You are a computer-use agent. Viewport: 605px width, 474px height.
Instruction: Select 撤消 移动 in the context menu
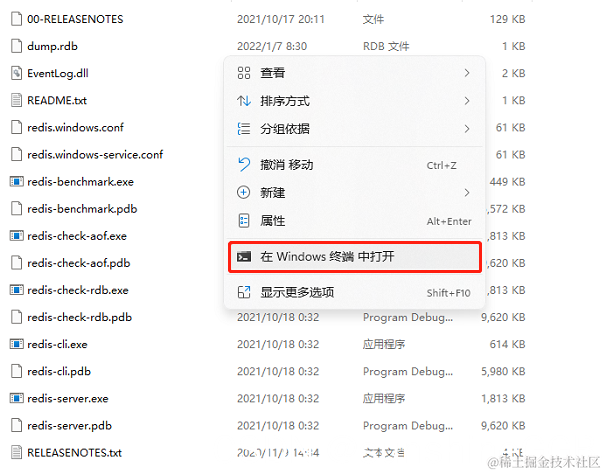click(355, 165)
